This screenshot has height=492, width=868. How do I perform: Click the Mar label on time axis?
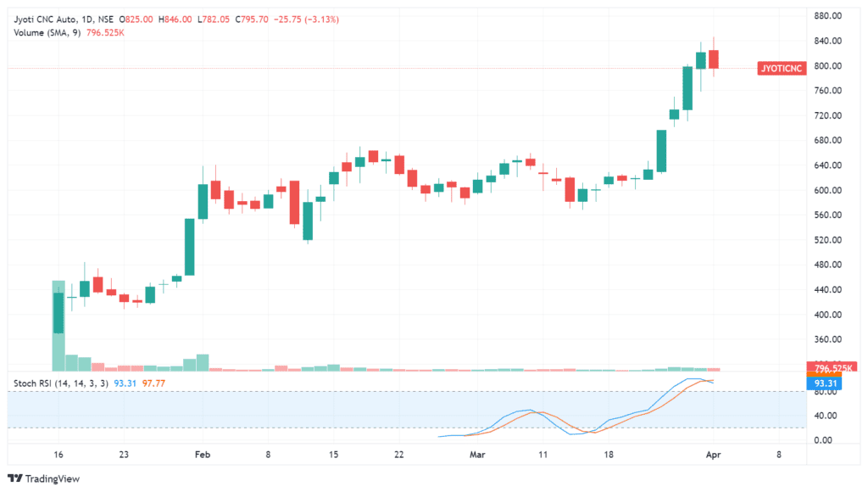tap(477, 455)
